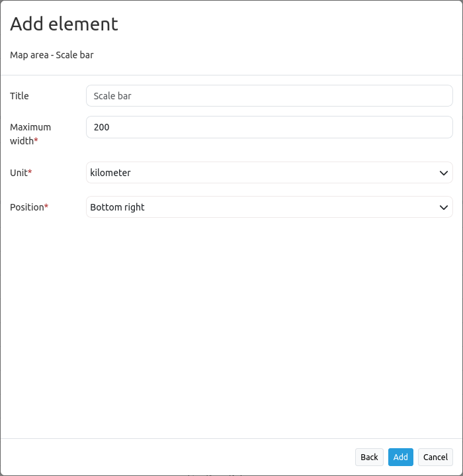Select the Unit field label

(x=18, y=173)
